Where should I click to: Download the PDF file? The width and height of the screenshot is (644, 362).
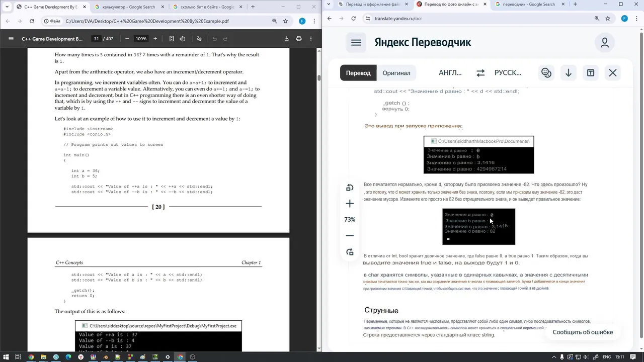tap(287, 39)
